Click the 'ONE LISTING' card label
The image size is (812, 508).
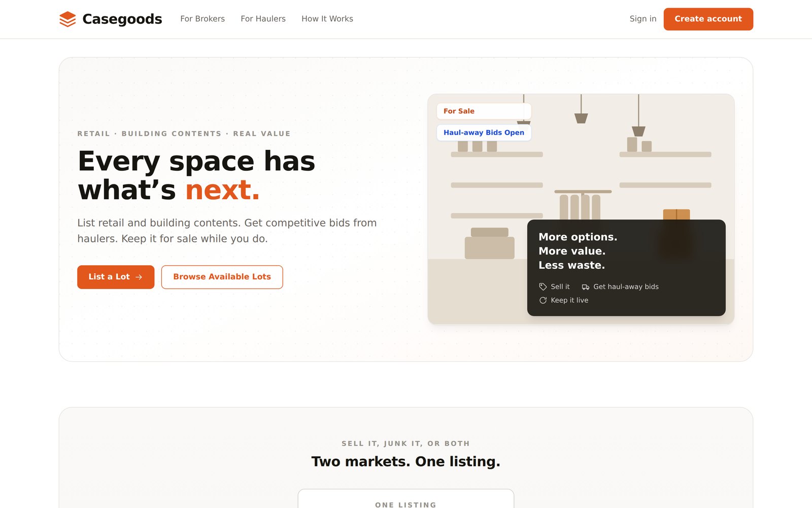pos(406,504)
